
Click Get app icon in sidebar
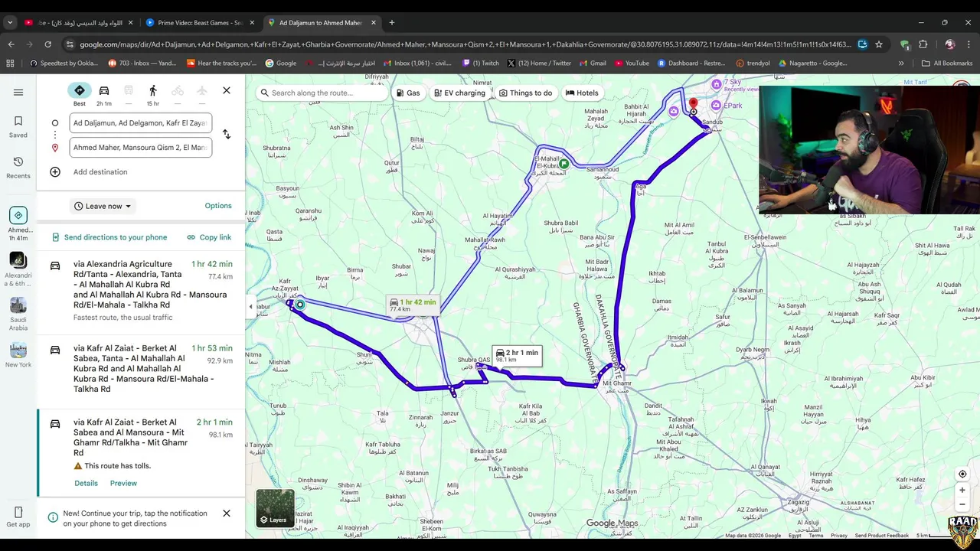(x=18, y=512)
